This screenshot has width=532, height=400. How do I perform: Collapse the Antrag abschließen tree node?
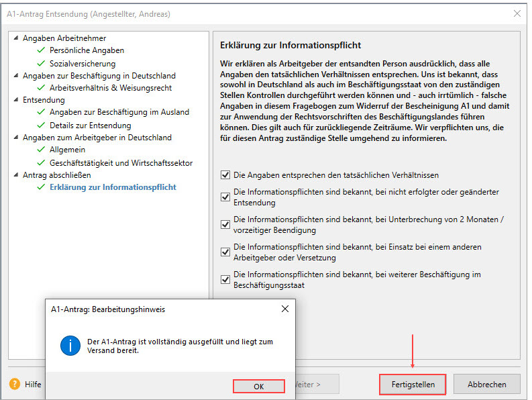(16, 175)
